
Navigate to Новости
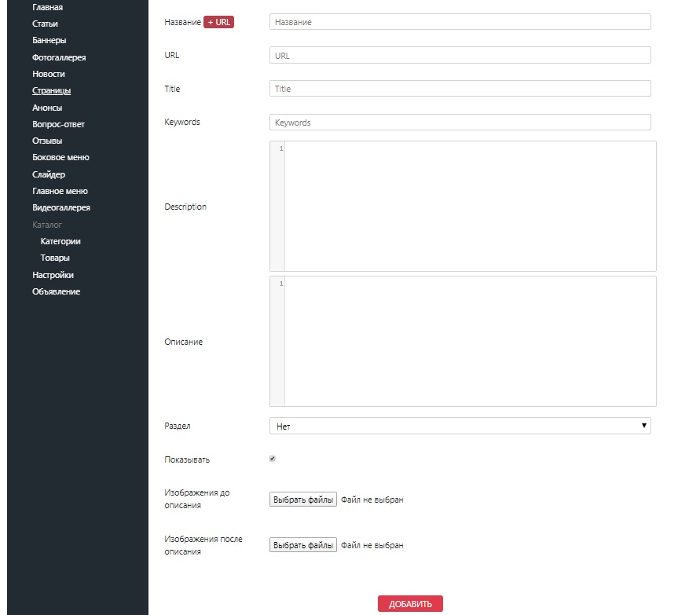pyautogui.click(x=48, y=74)
